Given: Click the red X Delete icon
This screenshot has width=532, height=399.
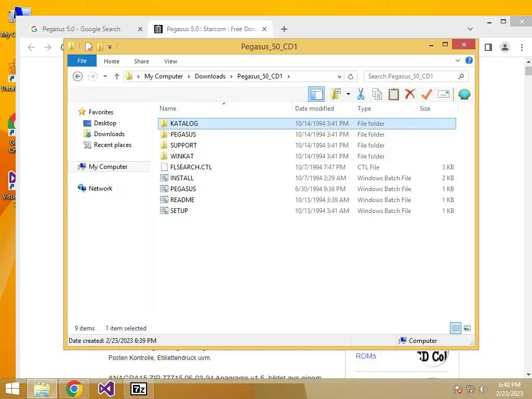Looking at the screenshot, I should [x=410, y=94].
